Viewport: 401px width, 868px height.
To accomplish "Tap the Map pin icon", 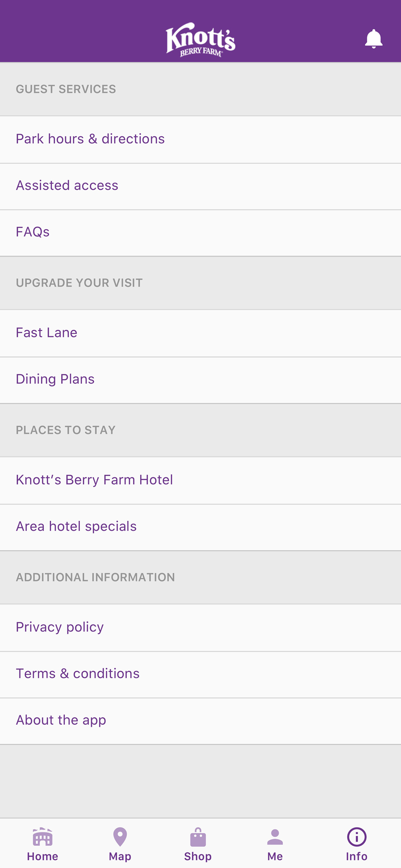I will point(120,837).
